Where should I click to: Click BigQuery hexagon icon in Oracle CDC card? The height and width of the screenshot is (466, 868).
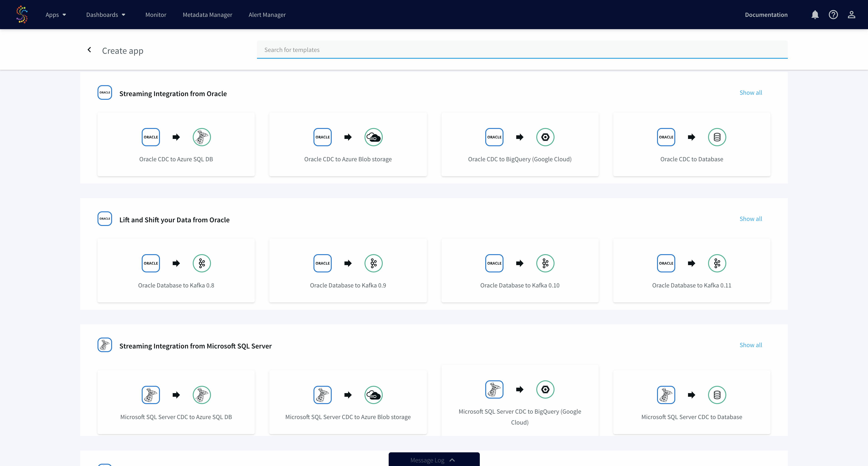[x=545, y=137]
